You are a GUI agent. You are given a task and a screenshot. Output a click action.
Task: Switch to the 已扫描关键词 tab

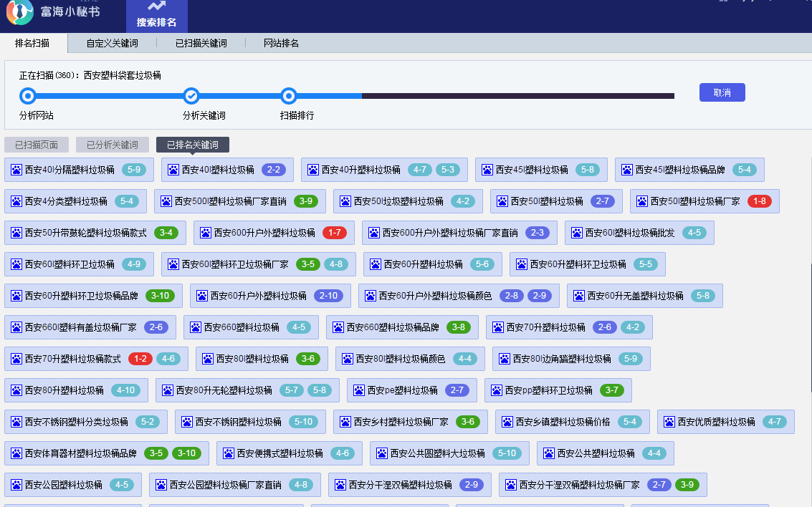[201, 43]
